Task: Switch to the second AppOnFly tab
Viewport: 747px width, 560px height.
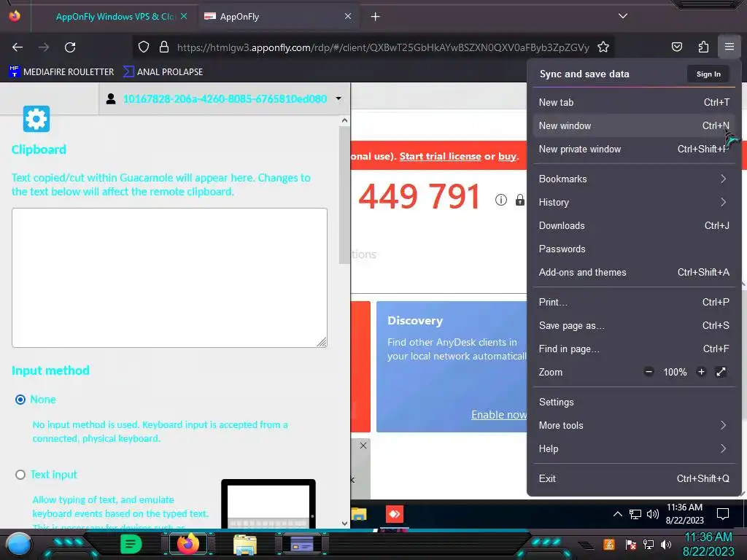Action: pyautogui.click(x=279, y=17)
